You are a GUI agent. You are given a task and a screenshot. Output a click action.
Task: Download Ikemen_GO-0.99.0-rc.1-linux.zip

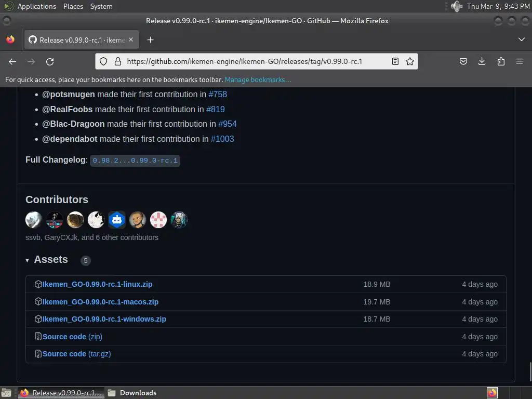point(97,284)
